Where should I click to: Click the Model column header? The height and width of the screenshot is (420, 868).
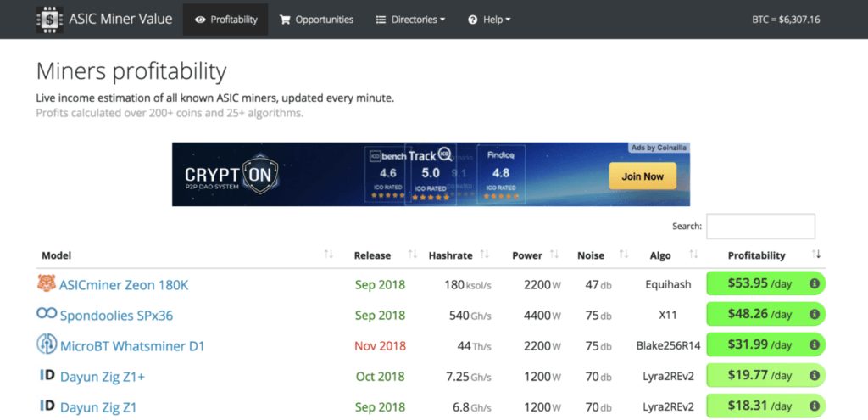[x=57, y=255]
